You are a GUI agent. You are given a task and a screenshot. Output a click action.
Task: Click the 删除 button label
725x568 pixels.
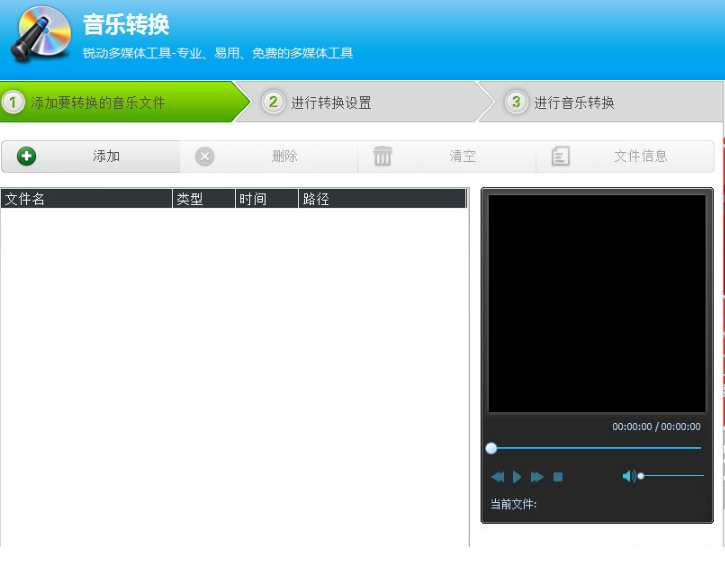coord(284,156)
